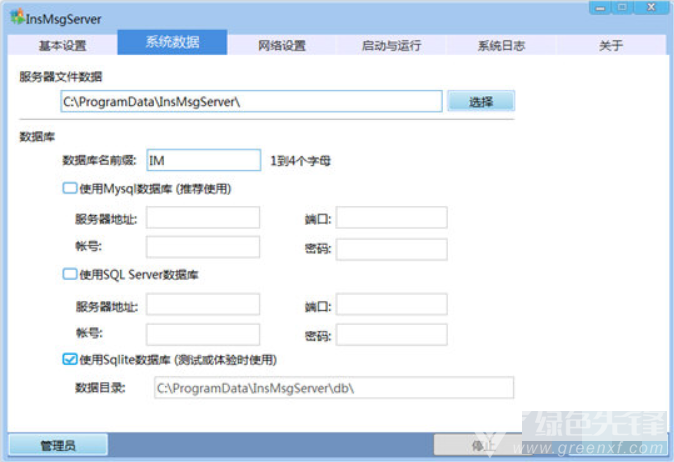This screenshot has width=674, height=462.
Task: Switch to the 网络设置 tab
Action: (281, 45)
